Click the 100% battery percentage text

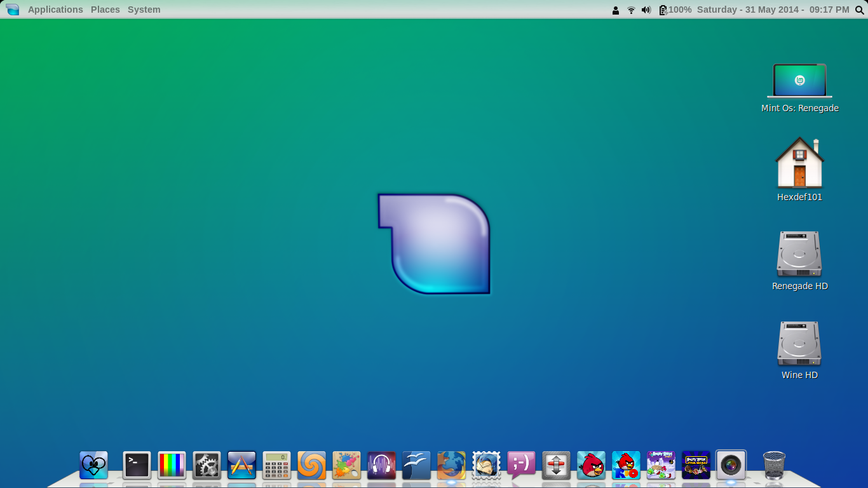(680, 10)
